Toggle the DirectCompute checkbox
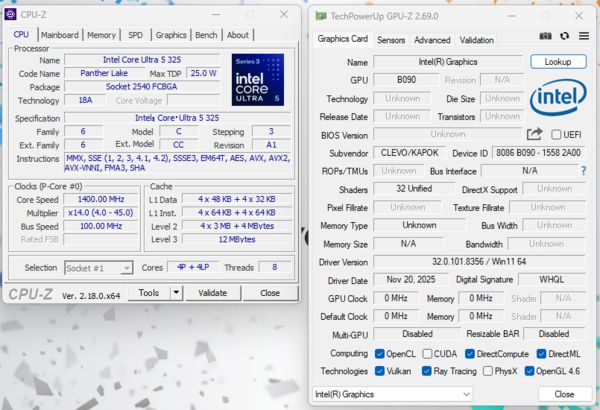 point(470,354)
